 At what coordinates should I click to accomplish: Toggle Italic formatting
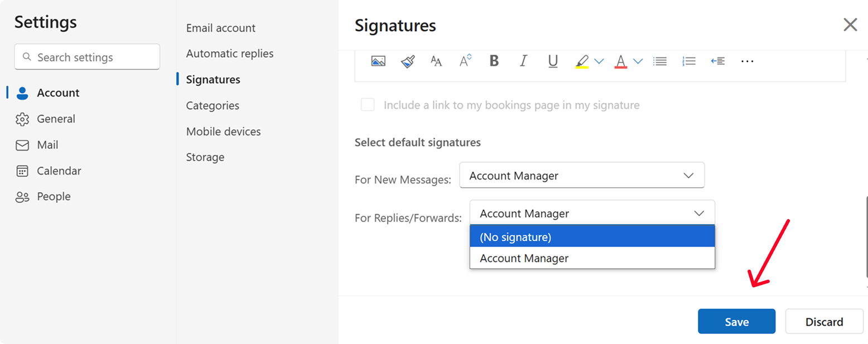click(523, 61)
